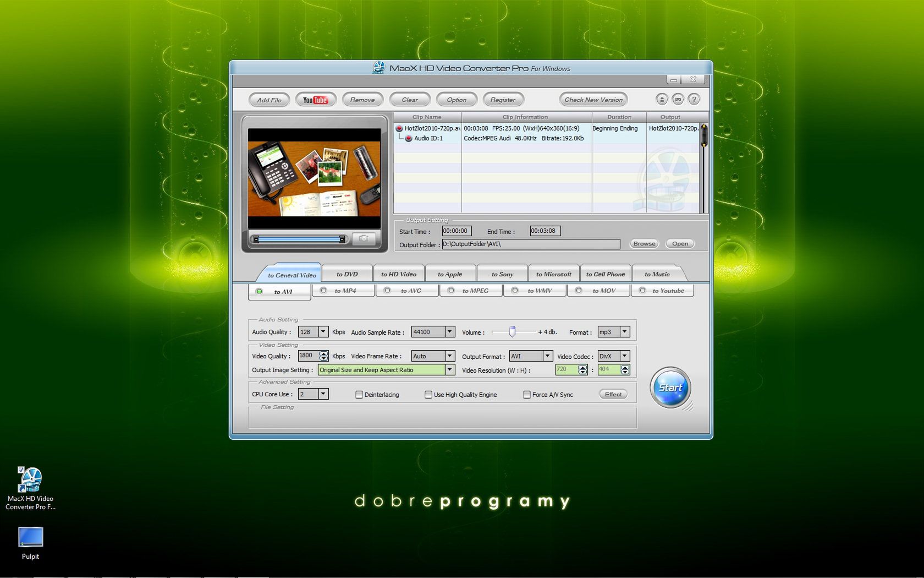Switch to the to Music tab
This screenshot has height=578, width=924.
click(657, 274)
